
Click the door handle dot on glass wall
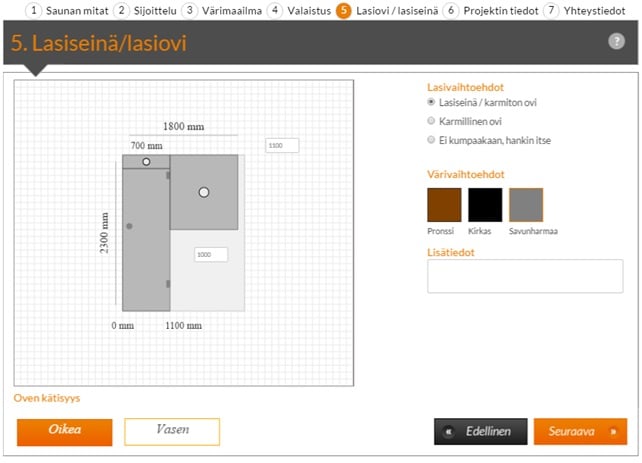click(129, 227)
